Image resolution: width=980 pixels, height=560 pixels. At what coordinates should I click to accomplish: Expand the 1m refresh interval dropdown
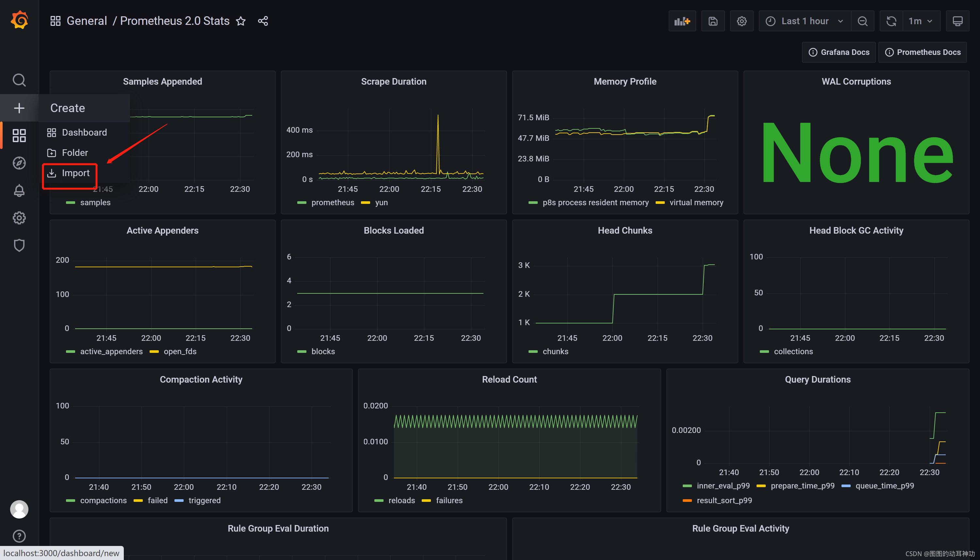[920, 21]
